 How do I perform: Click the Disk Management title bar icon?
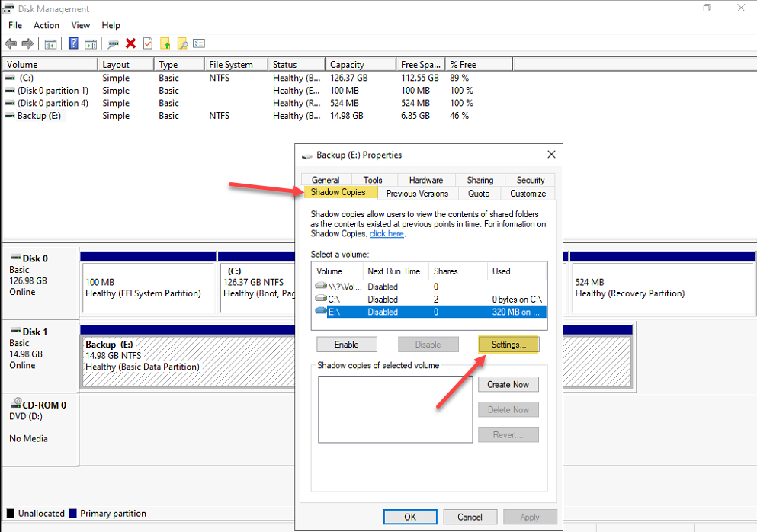pyautogui.click(x=8, y=8)
